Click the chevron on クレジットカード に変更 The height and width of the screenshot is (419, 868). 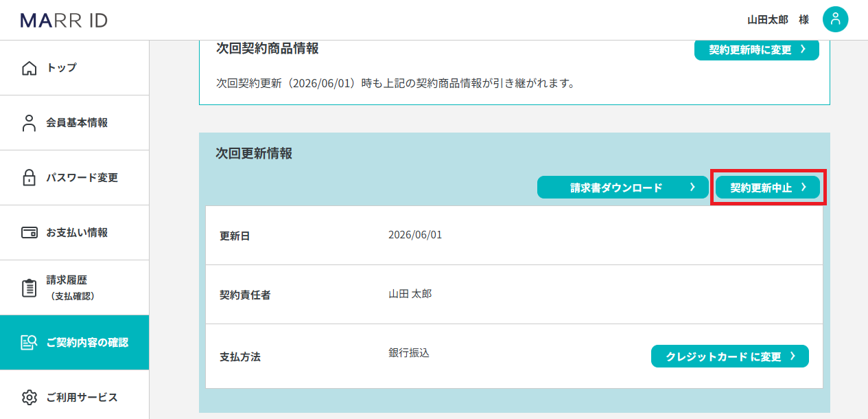coord(793,356)
